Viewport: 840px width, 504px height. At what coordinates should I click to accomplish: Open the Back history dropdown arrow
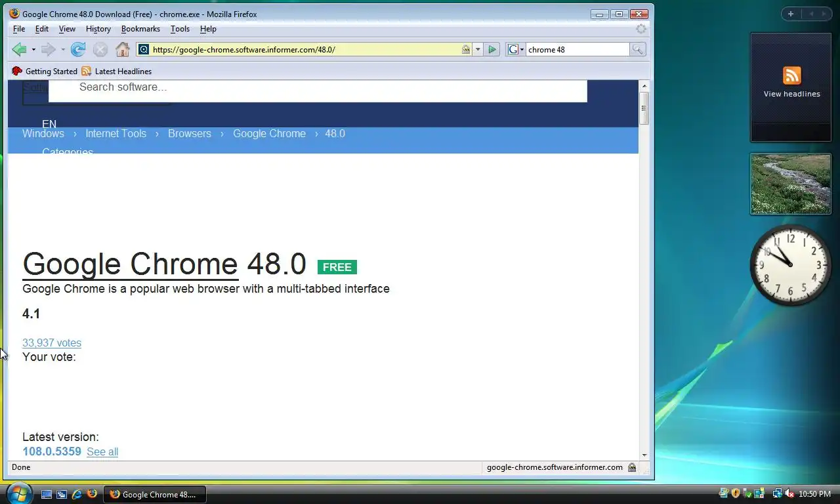[33, 50]
